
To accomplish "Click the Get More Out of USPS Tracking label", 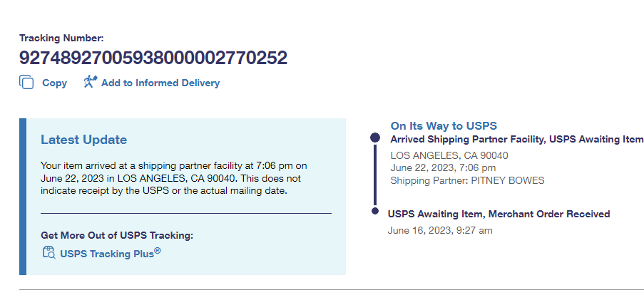I will pyautogui.click(x=117, y=235).
